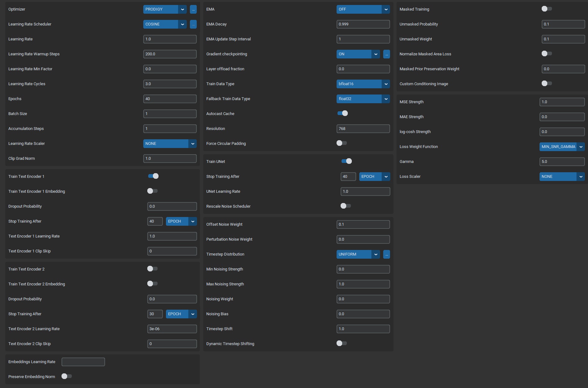This screenshot has height=388, width=588.
Task: Disable the Autocast Cache switch
Action: pyautogui.click(x=342, y=113)
